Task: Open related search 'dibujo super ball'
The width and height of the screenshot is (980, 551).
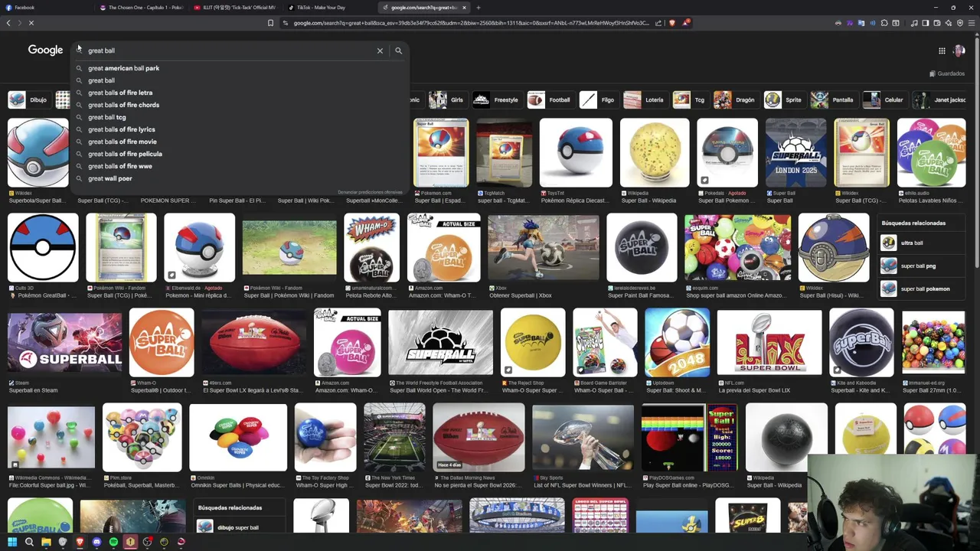Action: click(x=240, y=527)
